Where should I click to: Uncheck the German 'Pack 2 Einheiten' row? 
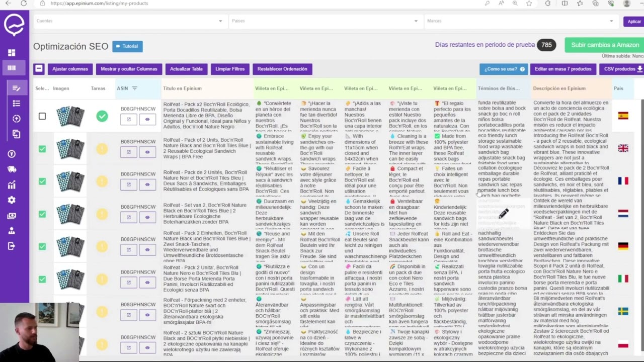42,246
